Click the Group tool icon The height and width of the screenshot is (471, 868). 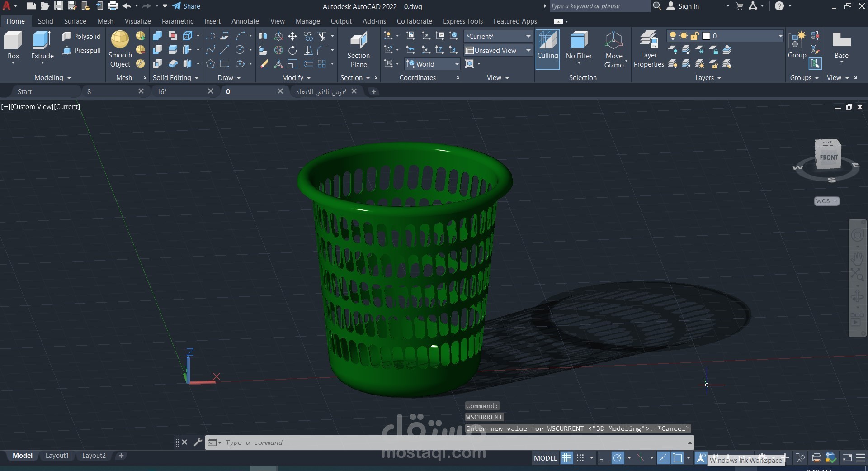tap(797, 45)
